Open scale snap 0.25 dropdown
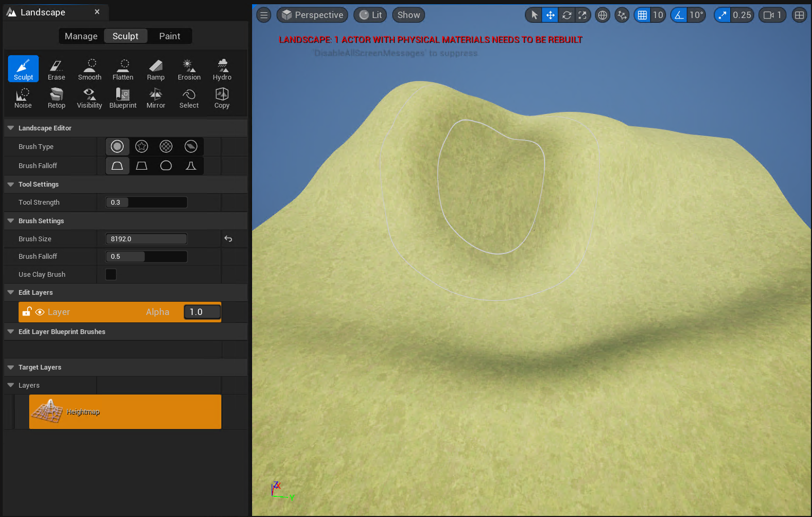 pyautogui.click(x=742, y=15)
